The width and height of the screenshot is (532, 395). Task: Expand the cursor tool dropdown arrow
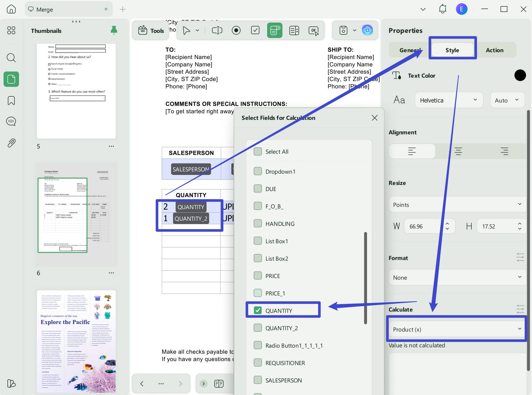pyautogui.click(x=198, y=31)
